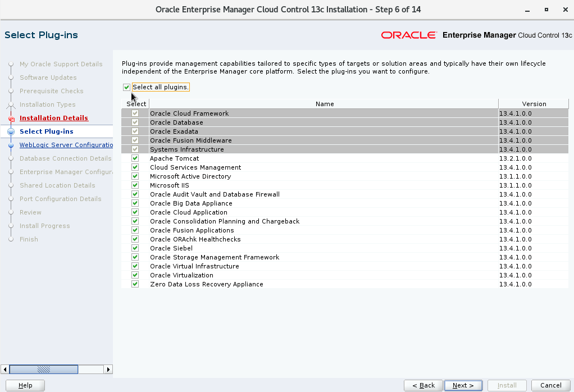
Task: Click the Software Updates step
Action: (48, 78)
